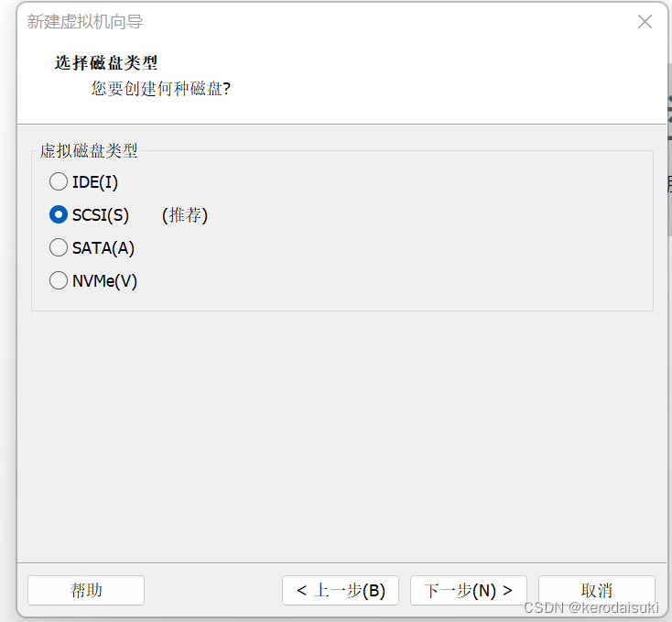Click the SCSI radio button circle

click(x=59, y=215)
